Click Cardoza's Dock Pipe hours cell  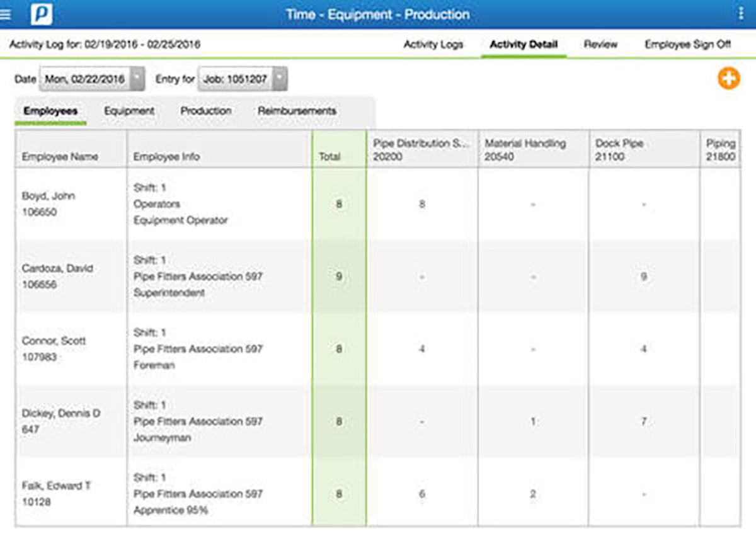pyautogui.click(x=643, y=276)
